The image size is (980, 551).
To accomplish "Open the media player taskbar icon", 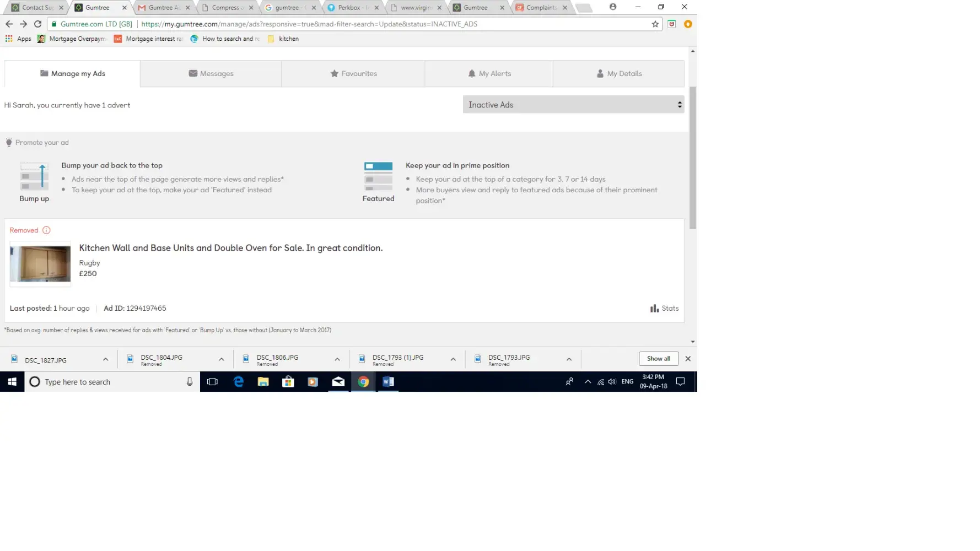I will (313, 382).
